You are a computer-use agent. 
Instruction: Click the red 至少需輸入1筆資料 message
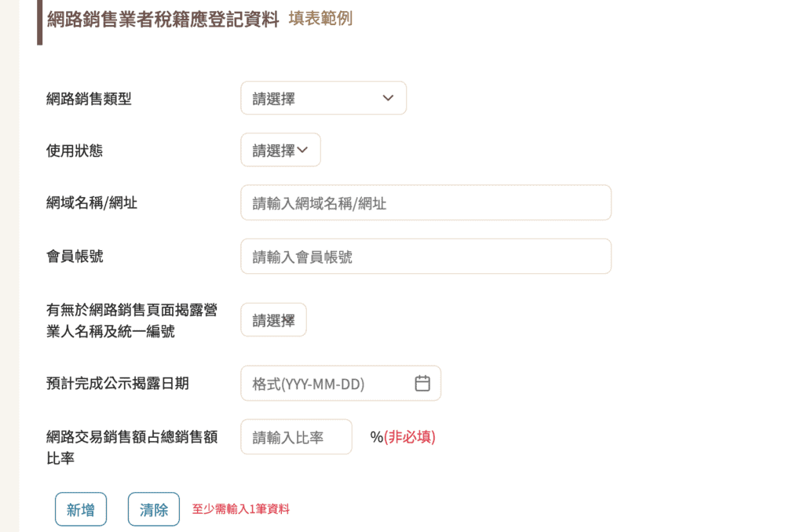[241, 509]
